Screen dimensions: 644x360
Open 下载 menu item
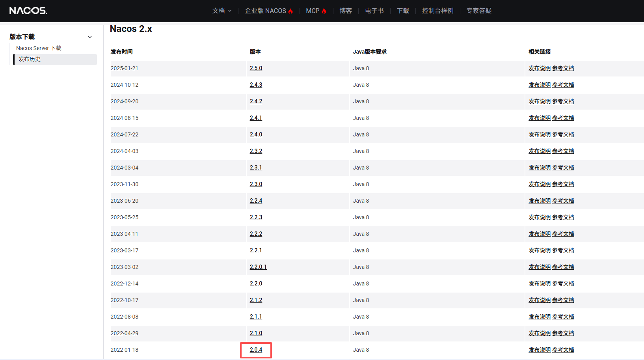[403, 11]
